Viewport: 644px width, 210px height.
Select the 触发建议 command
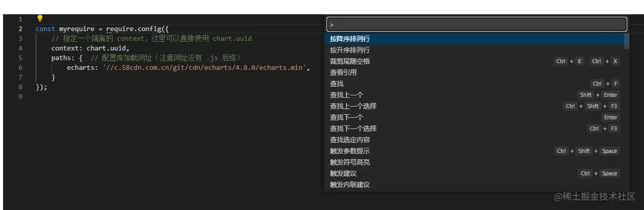tap(474, 173)
